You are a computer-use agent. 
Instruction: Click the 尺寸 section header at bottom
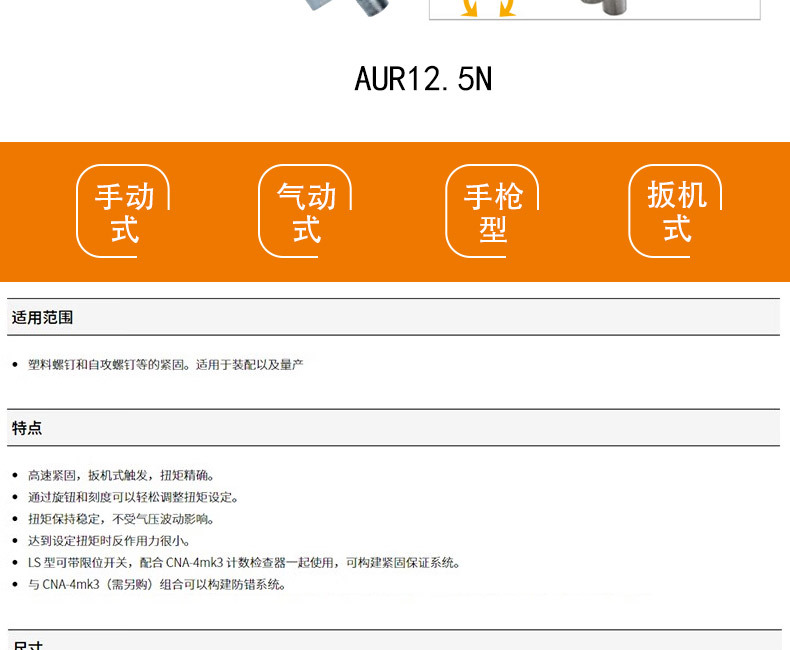click(x=393, y=640)
